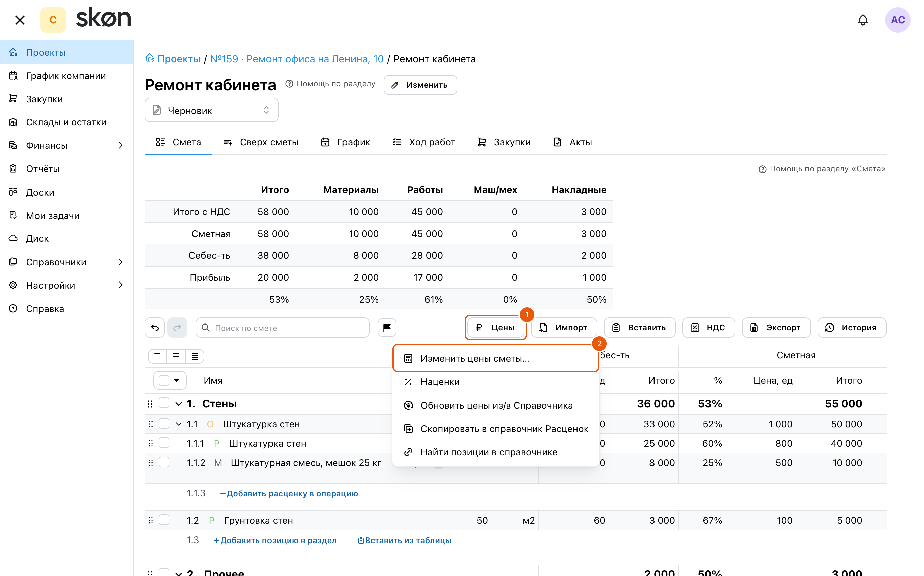Click Вставить из таблицы link
The width and height of the screenshot is (924, 576).
click(404, 540)
